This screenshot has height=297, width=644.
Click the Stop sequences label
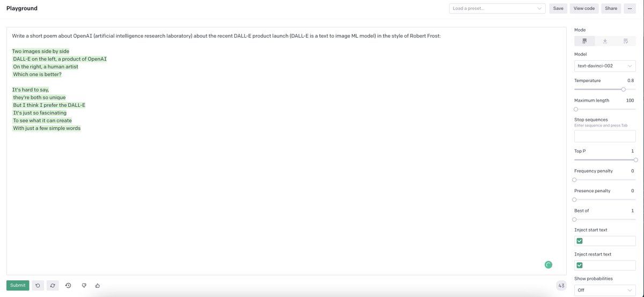point(591,120)
